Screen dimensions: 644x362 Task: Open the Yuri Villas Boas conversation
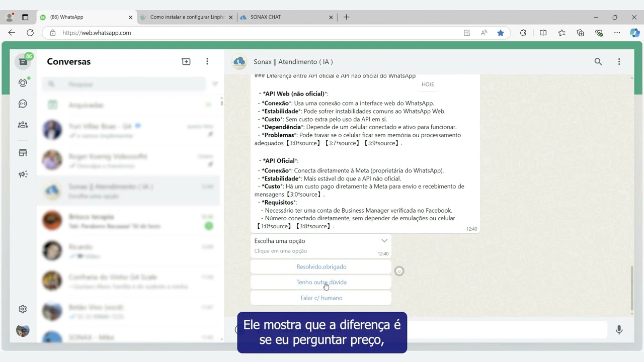tap(128, 131)
